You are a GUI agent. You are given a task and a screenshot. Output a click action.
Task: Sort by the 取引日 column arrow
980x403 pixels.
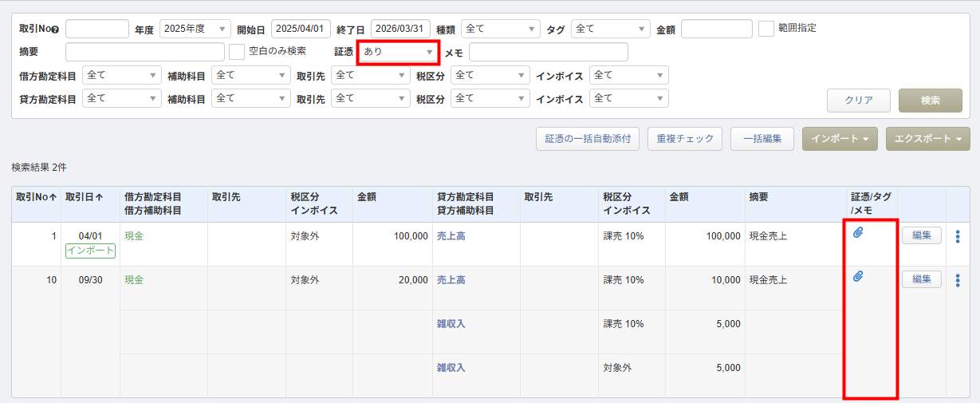point(99,197)
